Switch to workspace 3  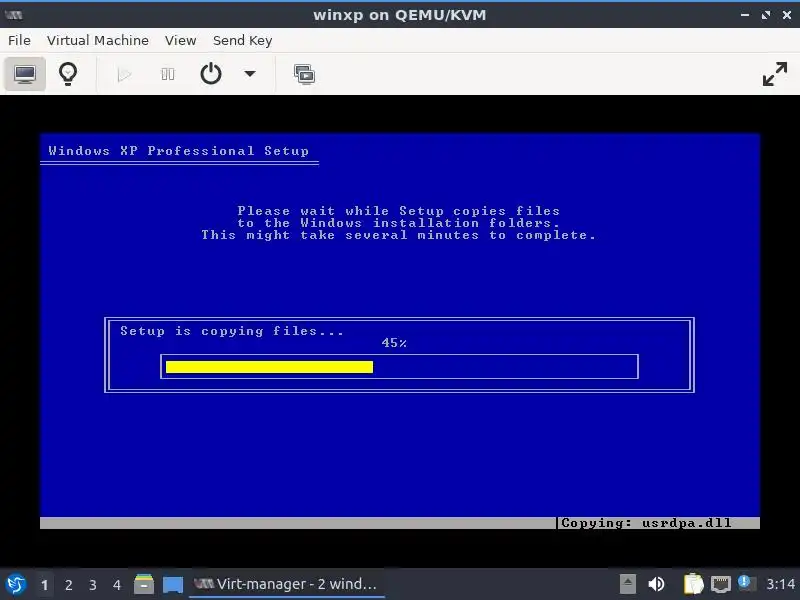tap(92, 585)
